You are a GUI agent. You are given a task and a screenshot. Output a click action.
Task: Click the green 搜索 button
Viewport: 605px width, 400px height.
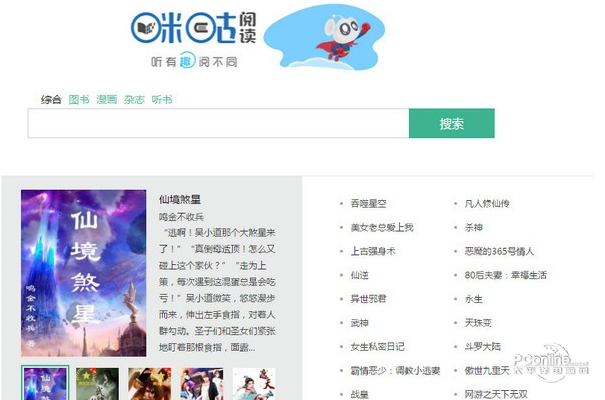tap(451, 123)
